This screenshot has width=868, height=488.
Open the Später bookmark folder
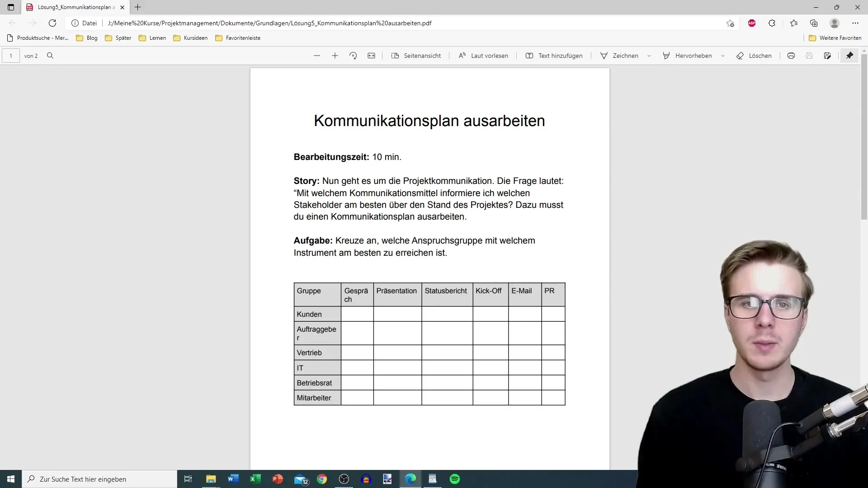pos(118,38)
